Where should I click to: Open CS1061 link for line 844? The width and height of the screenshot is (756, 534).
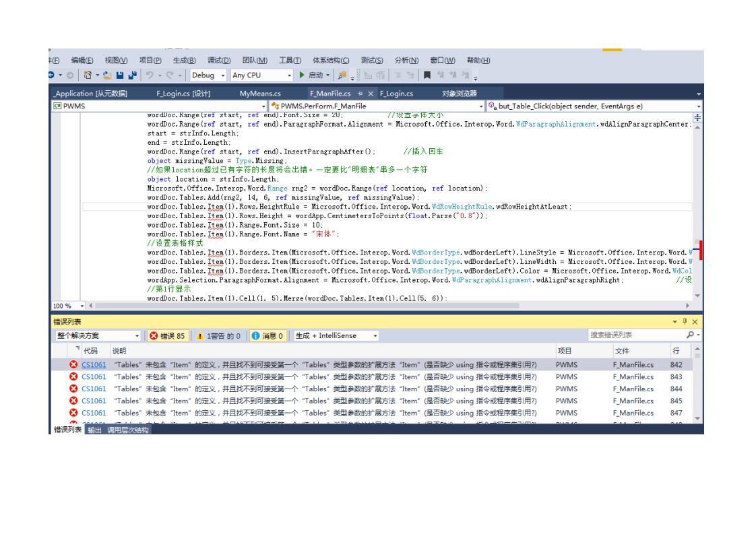click(x=94, y=389)
